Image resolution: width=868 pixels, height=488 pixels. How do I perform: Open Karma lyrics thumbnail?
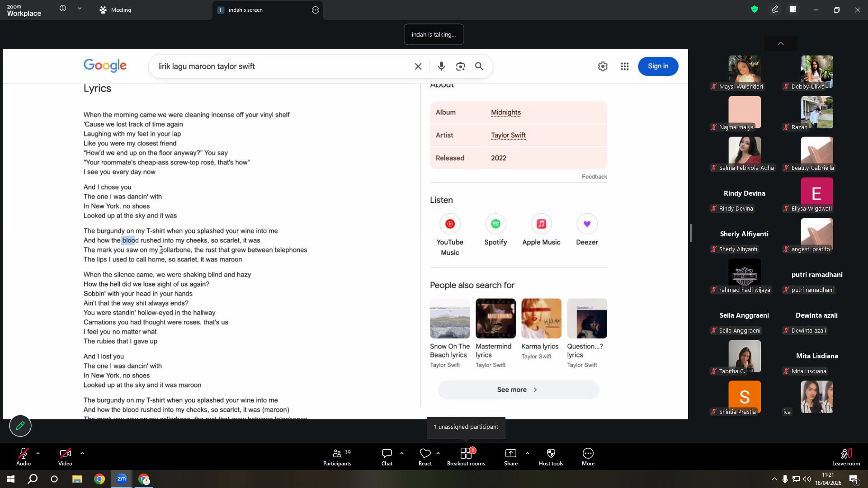tap(541, 319)
